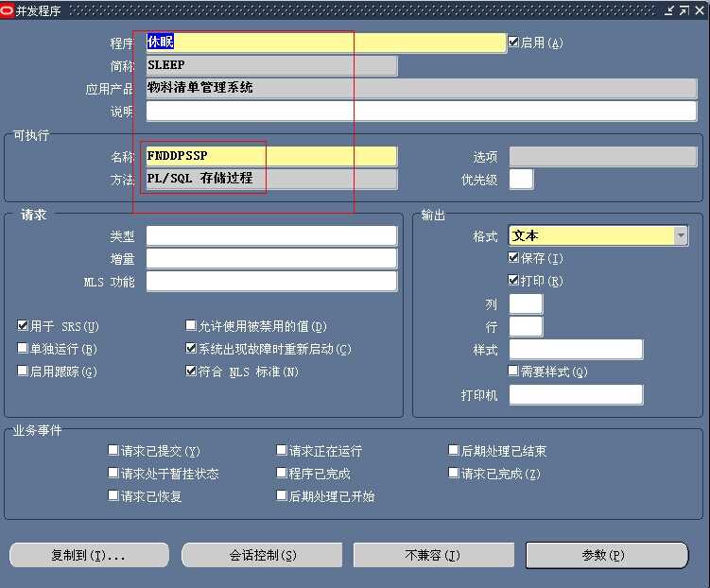Check the 请求正在运行 event
710x588 pixels.
pos(282,450)
